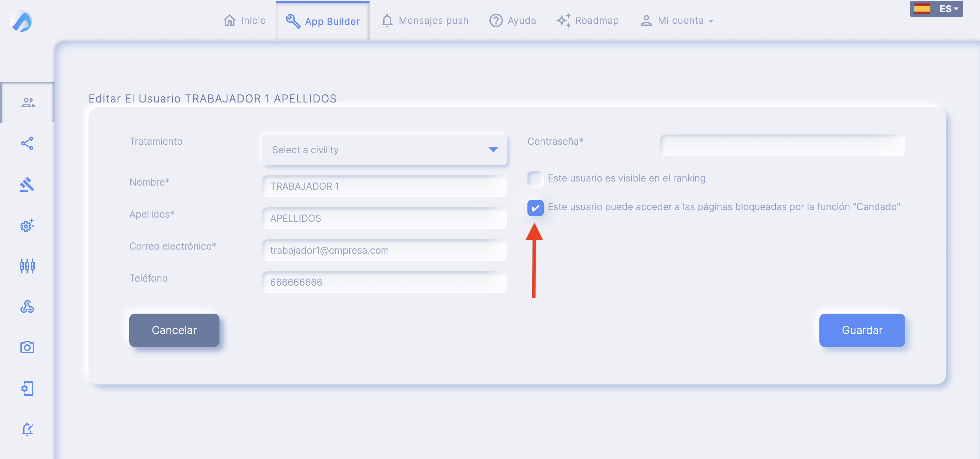The width and height of the screenshot is (980, 459).
Task: Enable user visible in ranking checkbox
Action: pos(535,179)
